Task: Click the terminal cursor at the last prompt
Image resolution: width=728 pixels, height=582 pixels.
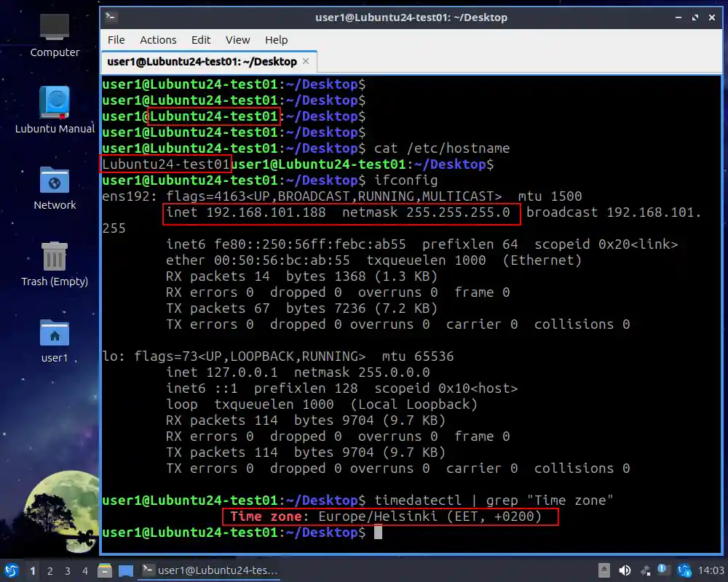Action: pyautogui.click(x=379, y=533)
